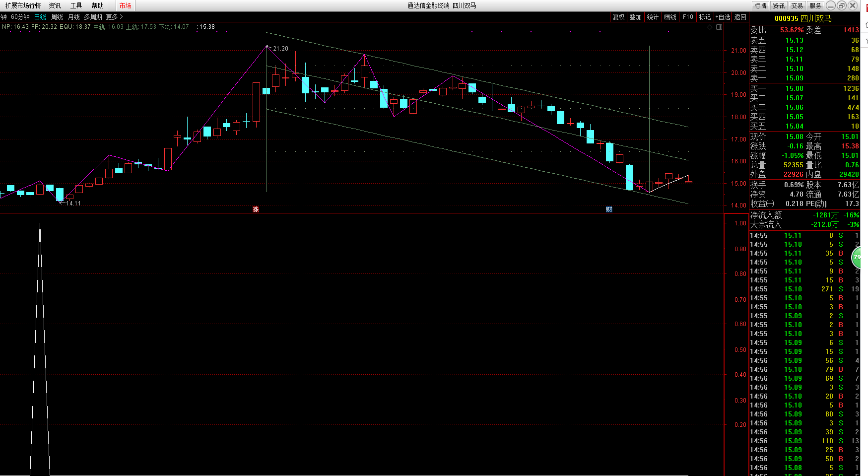Open the 交易 trading button

pyautogui.click(x=797, y=5)
